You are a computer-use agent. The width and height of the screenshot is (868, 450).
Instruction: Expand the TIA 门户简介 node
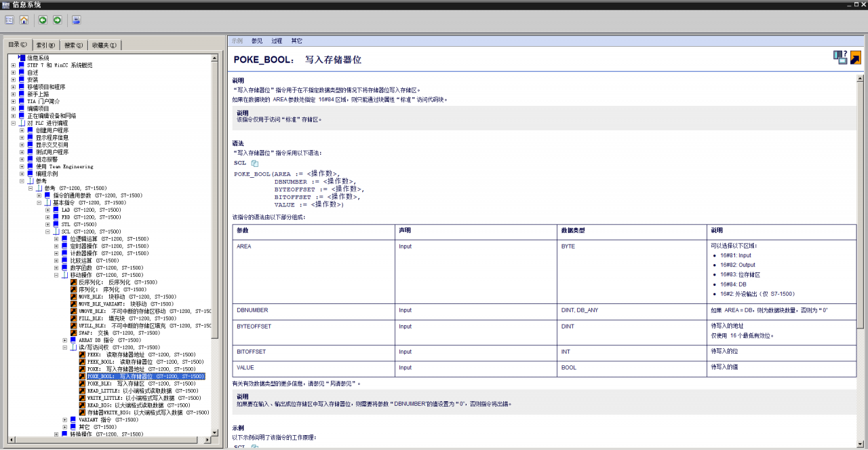coord(13,101)
